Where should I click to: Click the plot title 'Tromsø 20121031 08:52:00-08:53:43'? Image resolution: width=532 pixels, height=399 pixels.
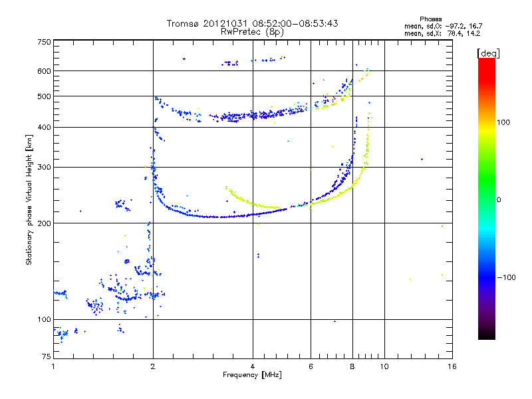click(252, 23)
